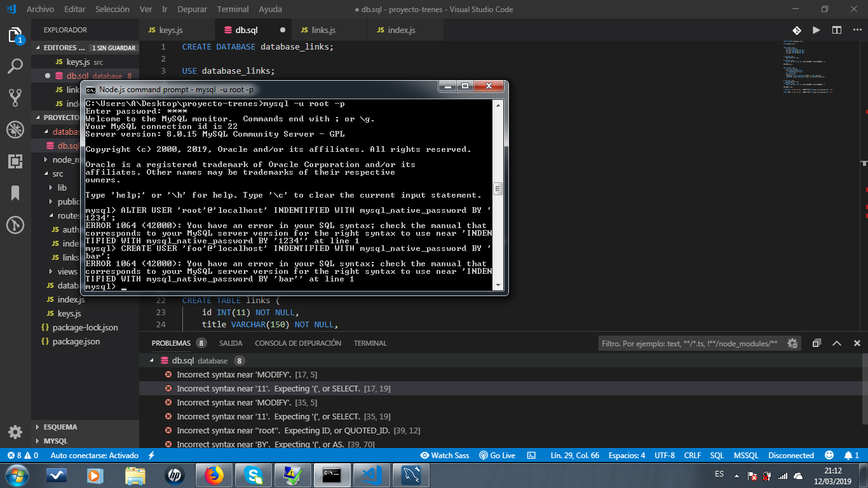868x488 pixels.
Task: Click unsaved dot on db.sql tab
Action: click(x=283, y=30)
